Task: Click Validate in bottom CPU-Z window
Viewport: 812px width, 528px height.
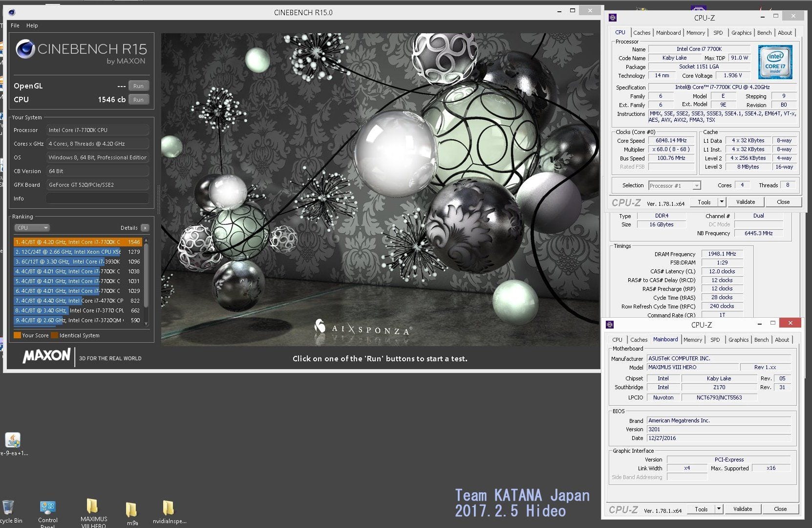Action: (x=743, y=509)
